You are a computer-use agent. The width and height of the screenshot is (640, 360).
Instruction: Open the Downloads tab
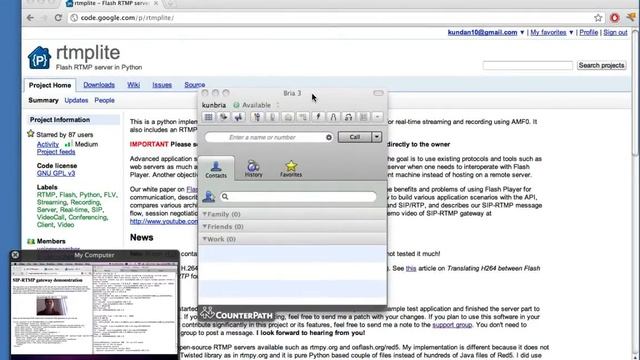click(99, 85)
